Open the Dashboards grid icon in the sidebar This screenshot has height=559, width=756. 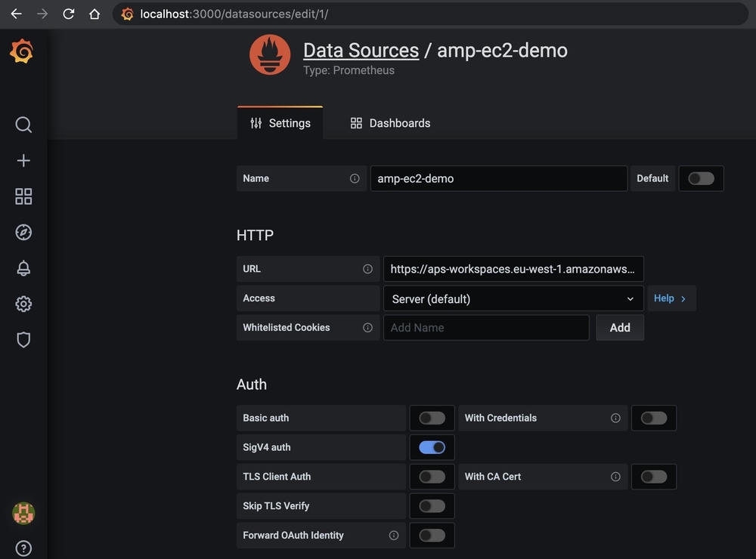pyautogui.click(x=23, y=196)
